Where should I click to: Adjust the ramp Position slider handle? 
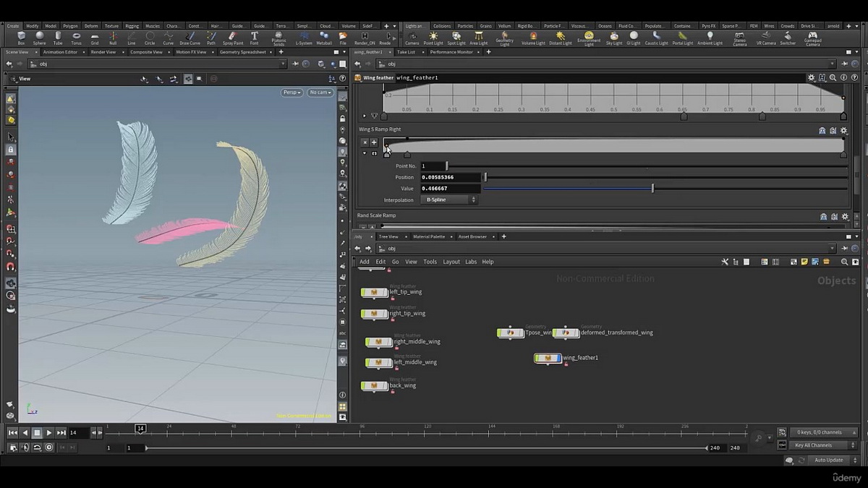tap(485, 177)
